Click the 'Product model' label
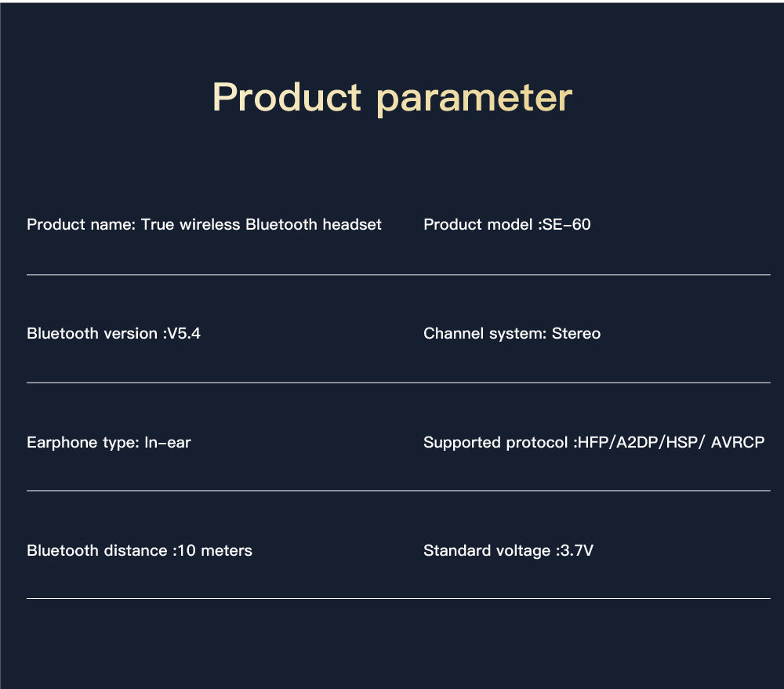 tap(479, 225)
